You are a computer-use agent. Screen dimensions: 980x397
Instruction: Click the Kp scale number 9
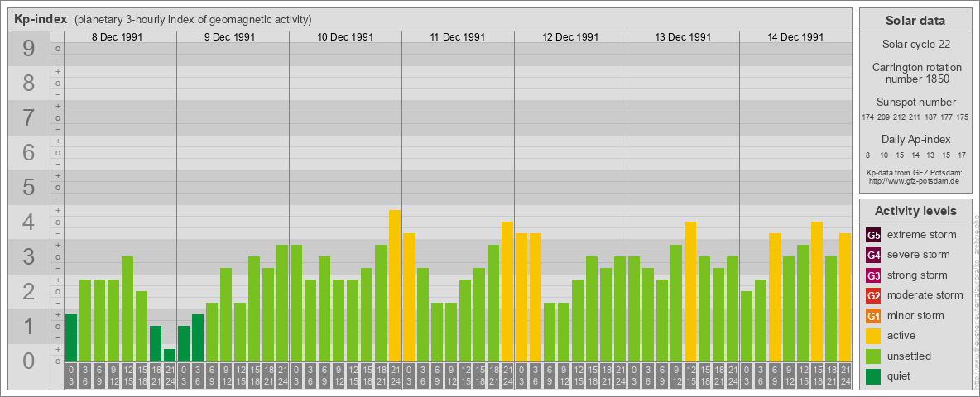click(28, 49)
